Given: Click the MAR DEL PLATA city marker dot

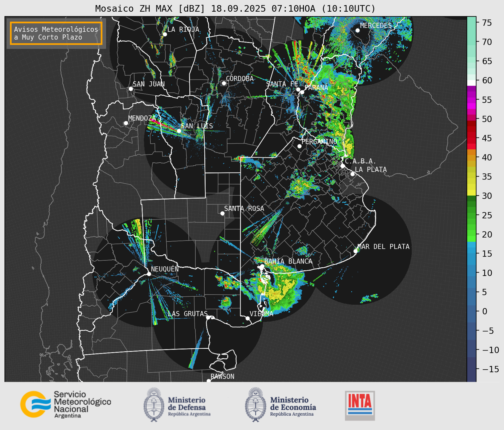Looking at the screenshot, I should pos(356,251).
